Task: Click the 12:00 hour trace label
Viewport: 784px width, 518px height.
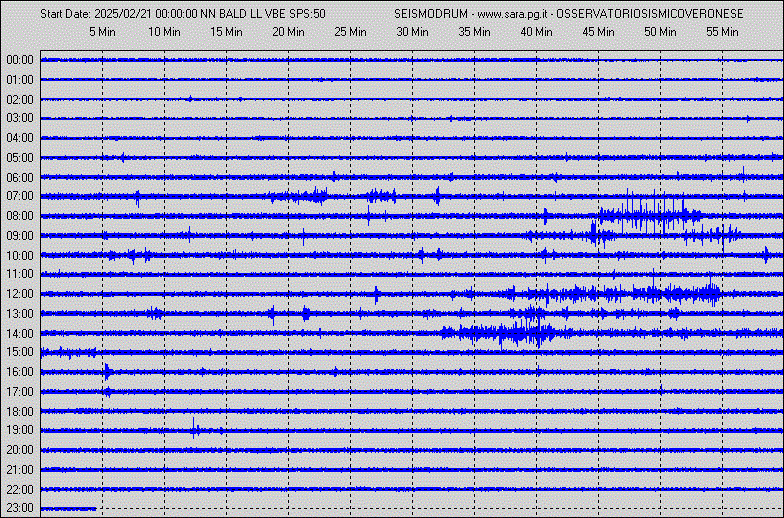Action: point(20,294)
